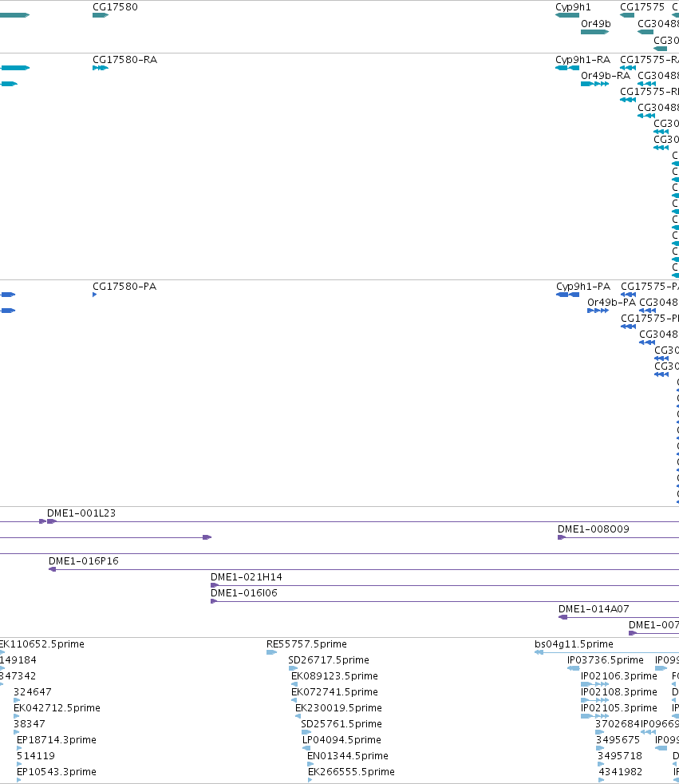Select the CG17580-PA protein label

[x=124, y=287]
